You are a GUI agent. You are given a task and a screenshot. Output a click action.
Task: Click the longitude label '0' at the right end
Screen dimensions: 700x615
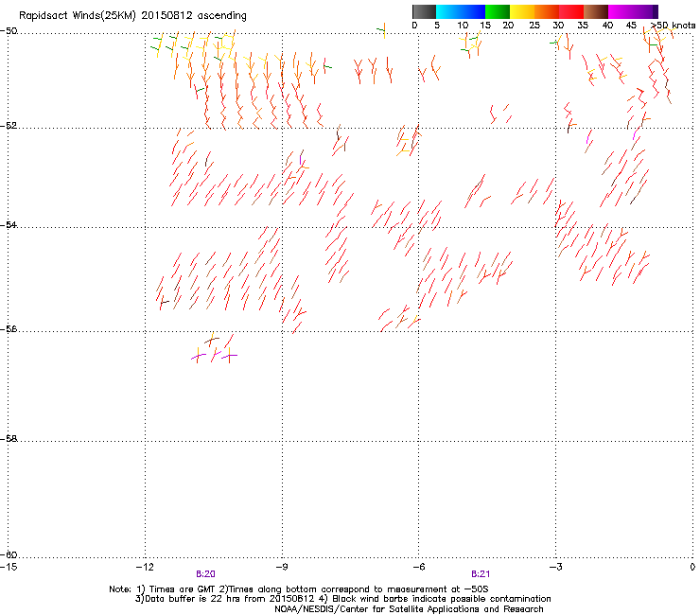pos(692,567)
